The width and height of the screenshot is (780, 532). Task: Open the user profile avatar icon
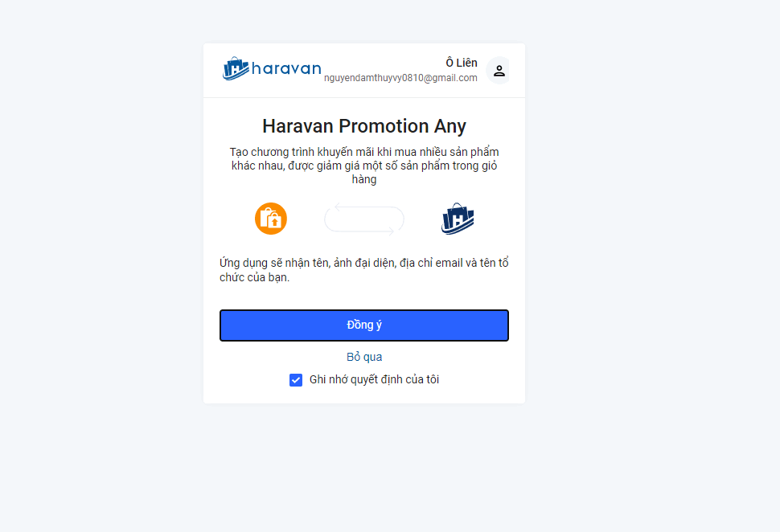(499, 71)
